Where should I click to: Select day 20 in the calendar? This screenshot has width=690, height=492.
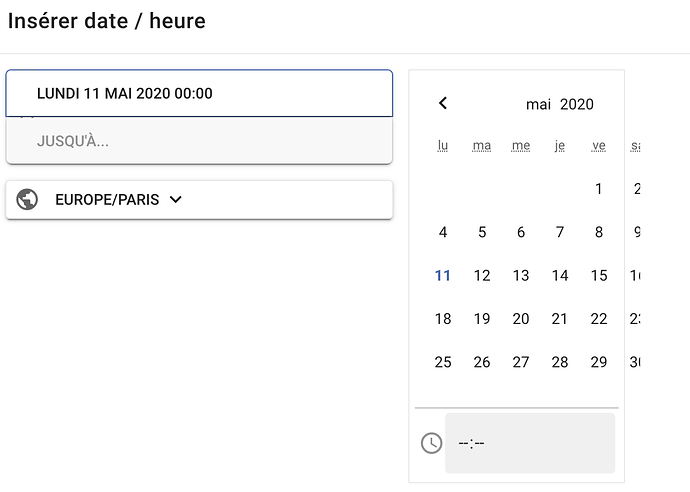pyautogui.click(x=521, y=319)
